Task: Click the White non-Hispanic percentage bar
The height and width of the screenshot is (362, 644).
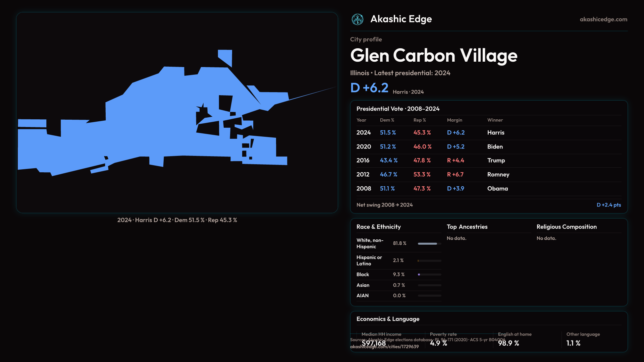Action: tap(429, 244)
